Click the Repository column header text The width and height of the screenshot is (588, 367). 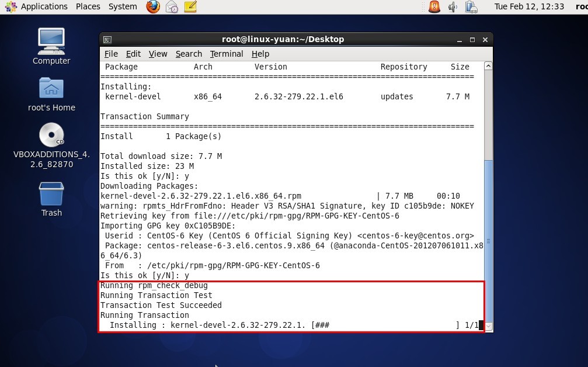pos(404,67)
